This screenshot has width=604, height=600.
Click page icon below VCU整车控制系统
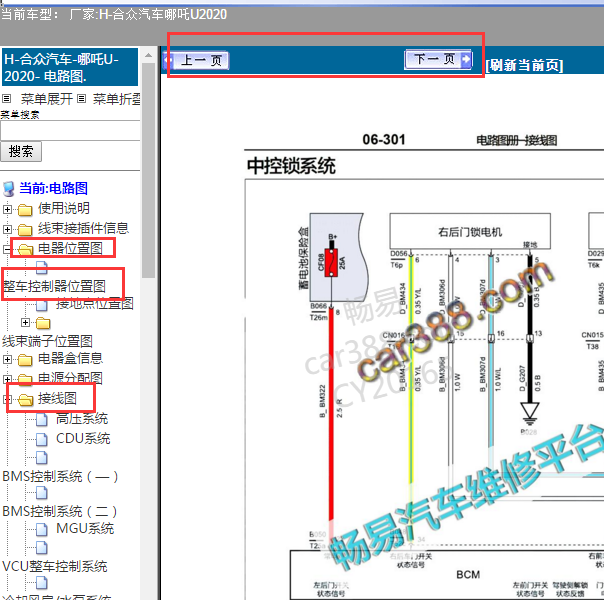click(x=42, y=583)
